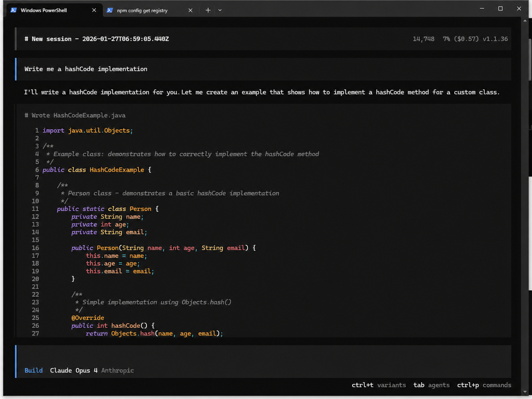Click the prompt input area above Build
The image size is (532, 399).
pyautogui.click(x=263, y=356)
